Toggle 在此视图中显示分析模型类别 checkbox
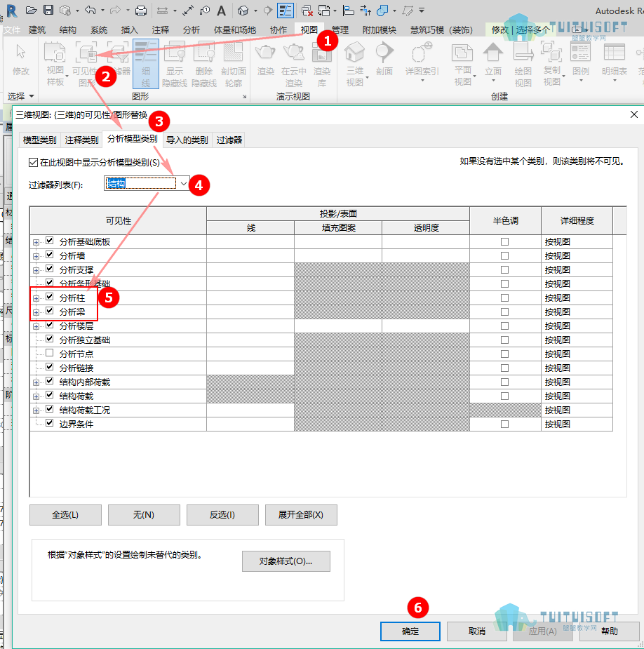The image size is (644, 649). (34, 162)
